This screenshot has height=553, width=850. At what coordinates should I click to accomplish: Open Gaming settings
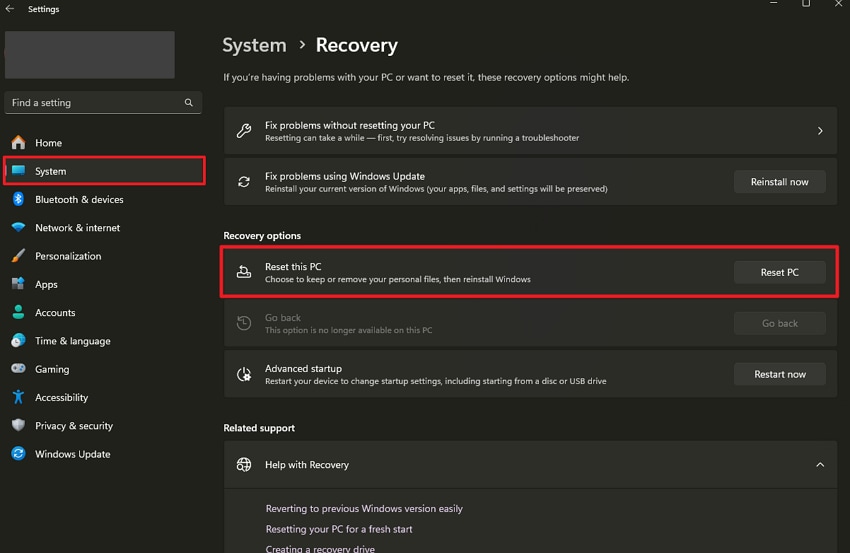point(104,369)
